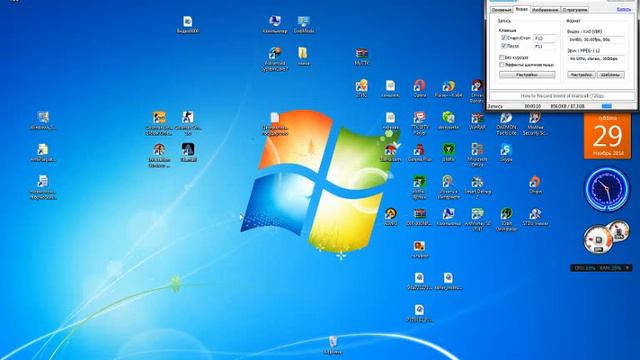640x360 pixels.
Task: Launch the Skype desktop shortcut
Action: [x=506, y=153]
